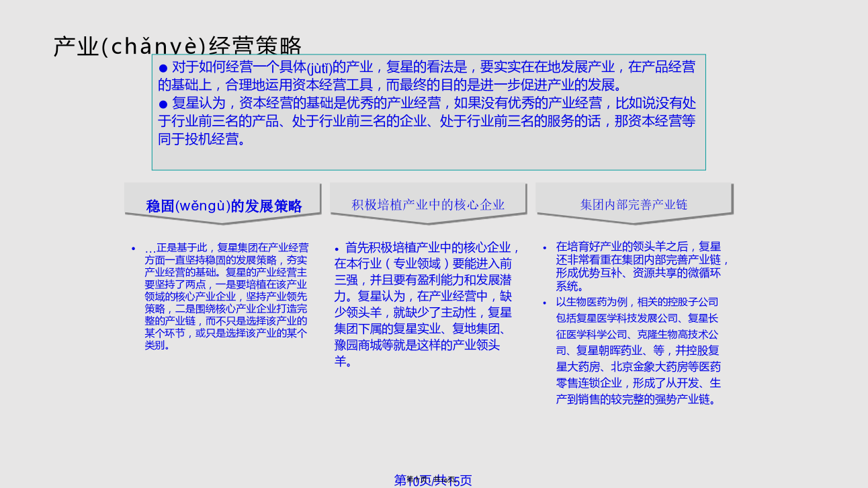Click the 稳固(wěngù)的发展策略 banner heading
Screen dimensions: 868x488
[x=224, y=206]
